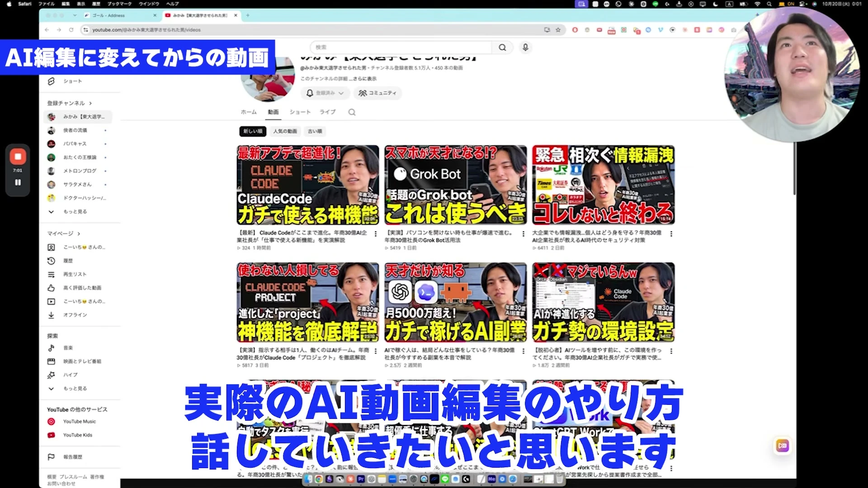
Task: Open Shorts in the YouTube sidebar
Action: (x=72, y=81)
